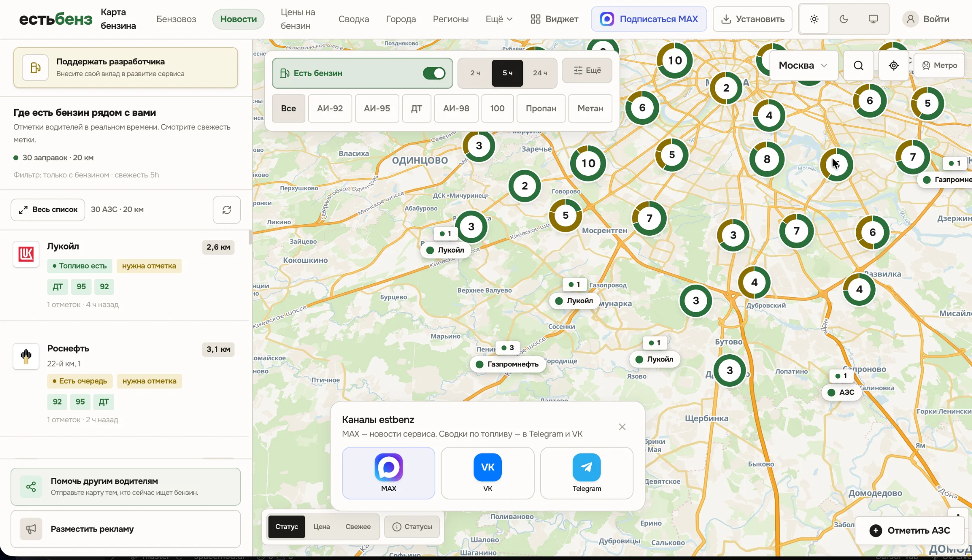Expand Весь список of stations
The width and height of the screenshot is (972, 560).
click(x=48, y=210)
